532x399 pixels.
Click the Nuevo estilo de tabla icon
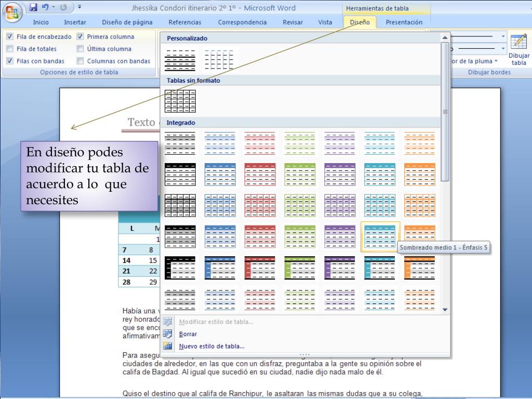click(168, 346)
